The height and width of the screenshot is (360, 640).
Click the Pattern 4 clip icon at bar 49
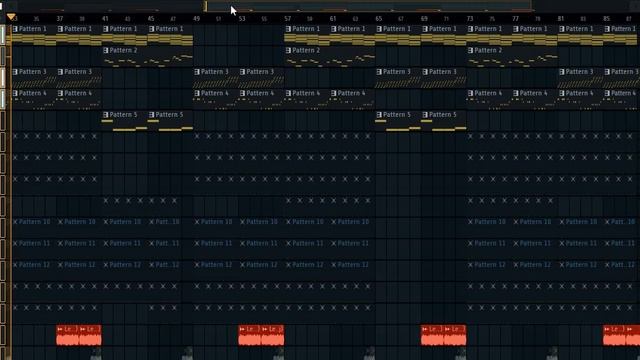coord(197,93)
